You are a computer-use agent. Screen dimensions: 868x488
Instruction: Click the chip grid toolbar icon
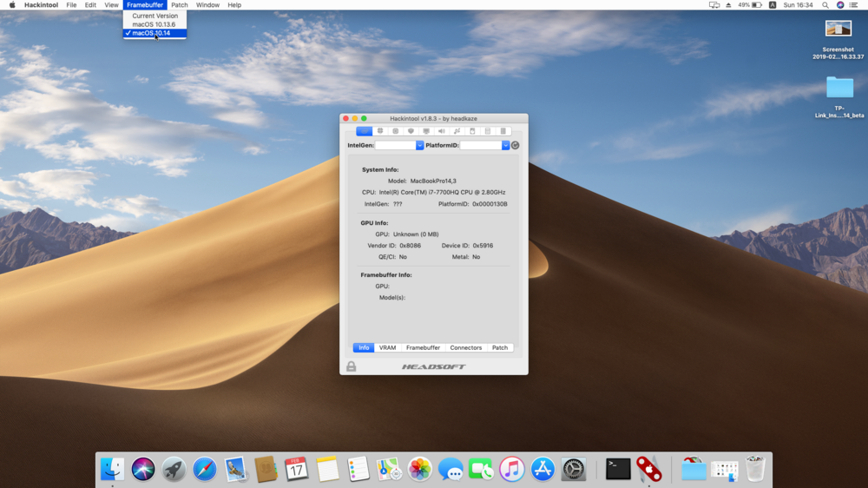coord(379,131)
